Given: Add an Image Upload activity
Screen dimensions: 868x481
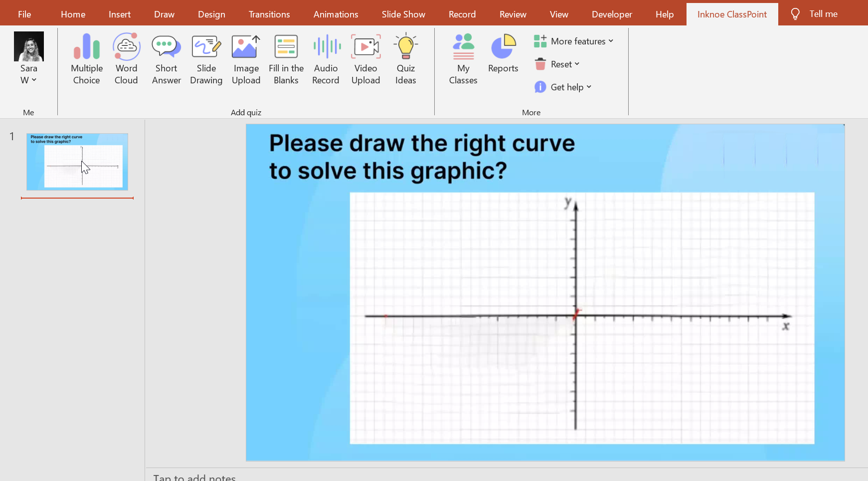Looking at the screenshot, I should pyautogui.click(x=246, y=59).
